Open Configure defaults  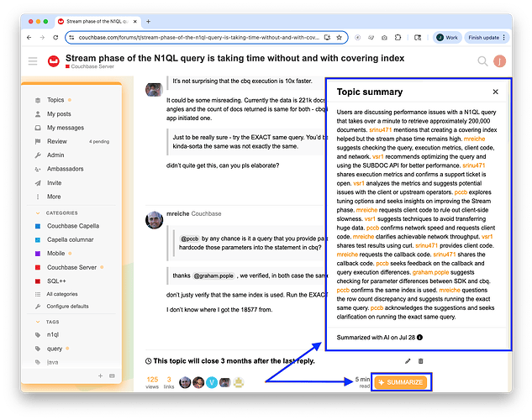coord(67,306)
